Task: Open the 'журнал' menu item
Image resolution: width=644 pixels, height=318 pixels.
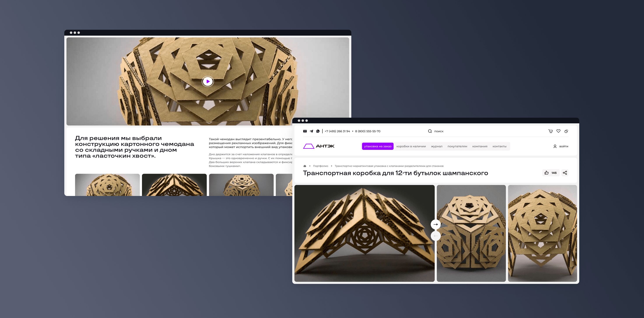Action: [436, 146]
